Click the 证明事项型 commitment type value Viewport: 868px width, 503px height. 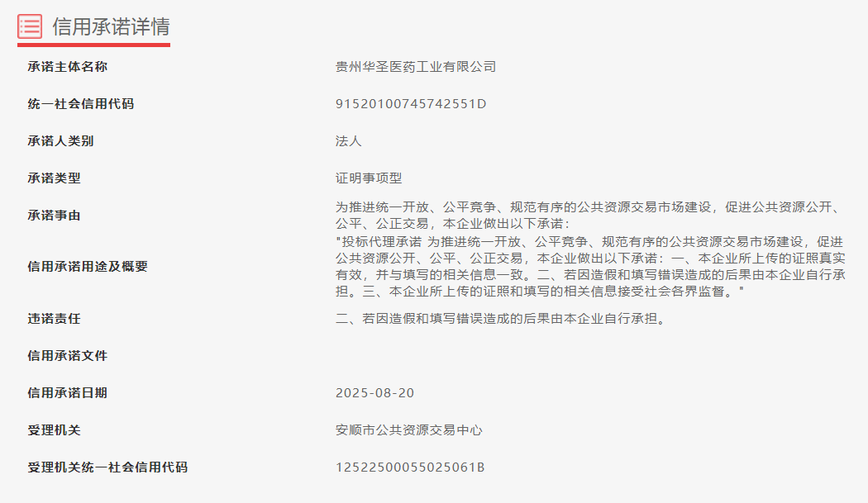(369, 178)
